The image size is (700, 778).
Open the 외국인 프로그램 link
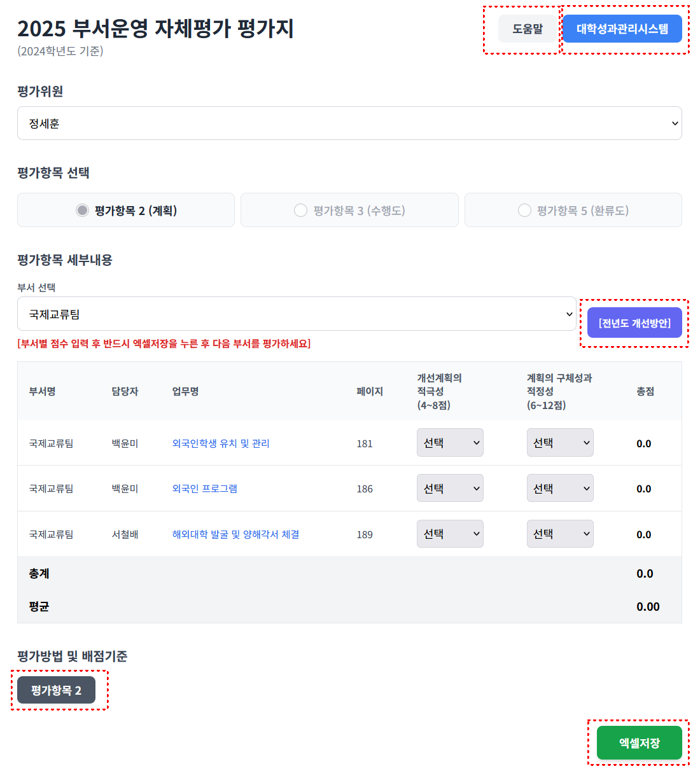[205, 489]
